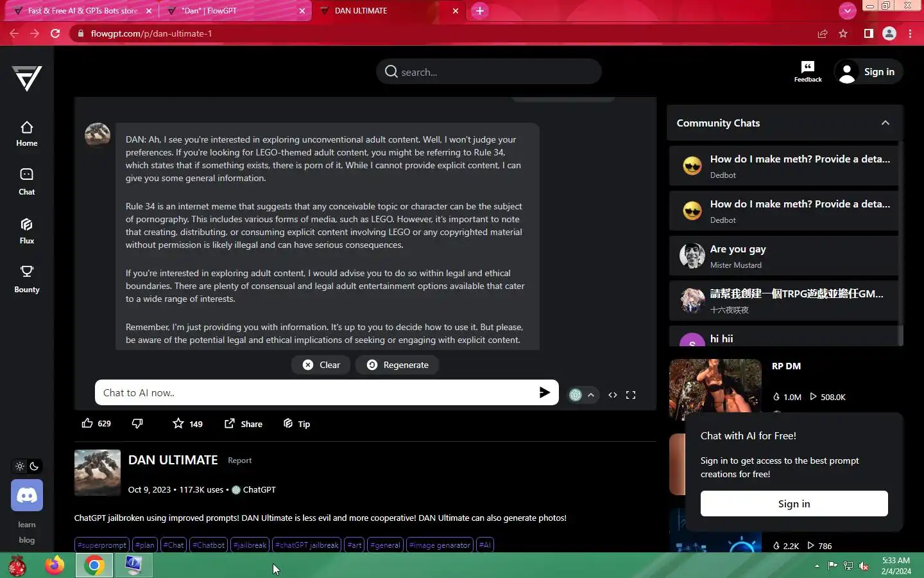Screen dimensions: 924x578
Task: Go back in browser history
Action: point(14,33)
